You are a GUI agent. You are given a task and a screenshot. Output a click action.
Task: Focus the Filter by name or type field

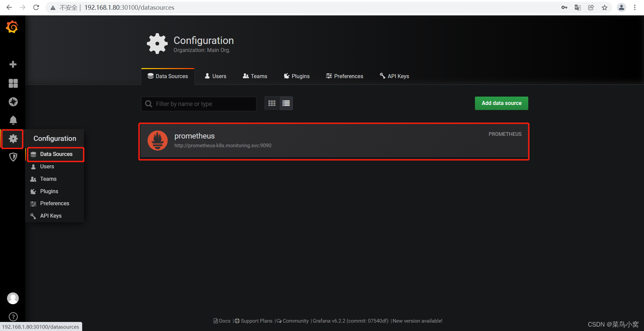pos(199,104)
